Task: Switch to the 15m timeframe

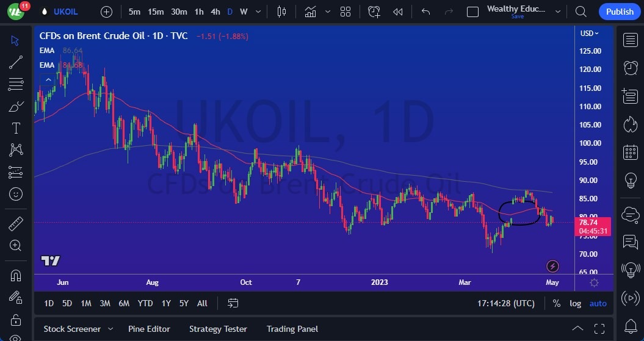Action: pyautogui.click(x=156, y=12)
